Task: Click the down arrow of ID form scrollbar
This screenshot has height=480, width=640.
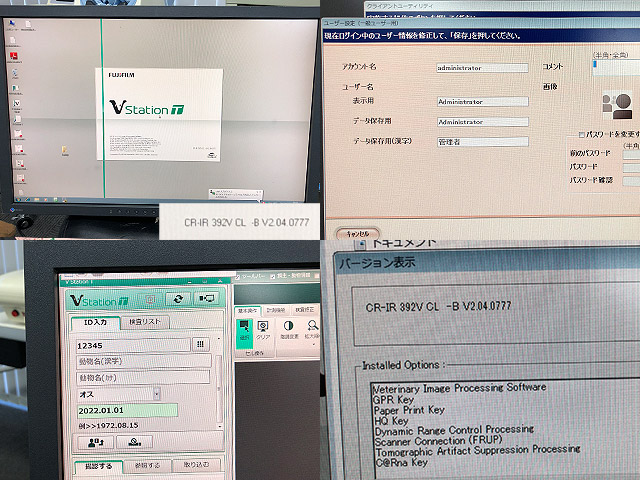Action: (x=219, y=426)
